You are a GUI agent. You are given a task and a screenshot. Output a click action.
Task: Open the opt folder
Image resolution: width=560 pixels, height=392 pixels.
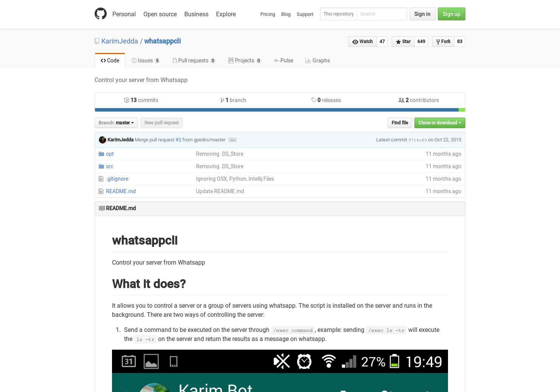pos(110,154)
